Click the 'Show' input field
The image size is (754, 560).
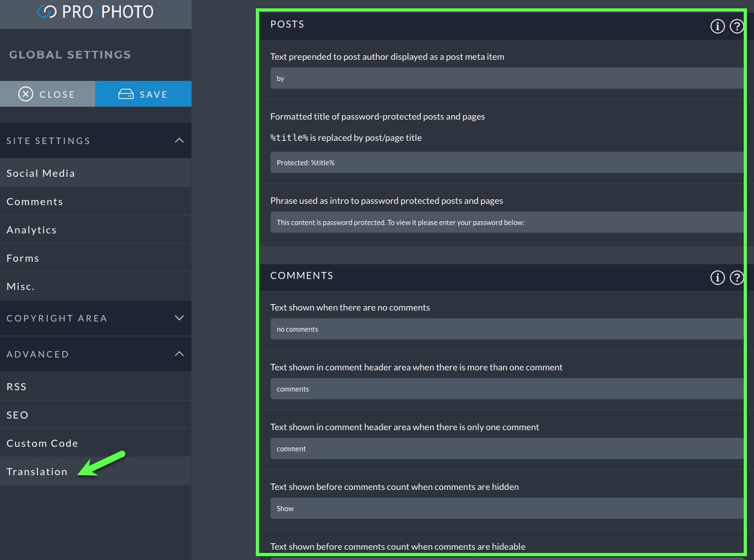coord(507,509)
